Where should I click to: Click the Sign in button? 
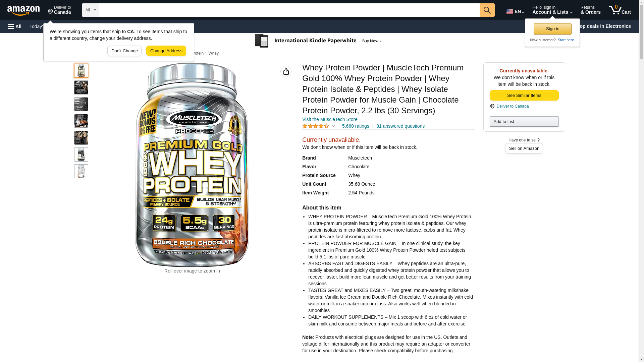552,29
